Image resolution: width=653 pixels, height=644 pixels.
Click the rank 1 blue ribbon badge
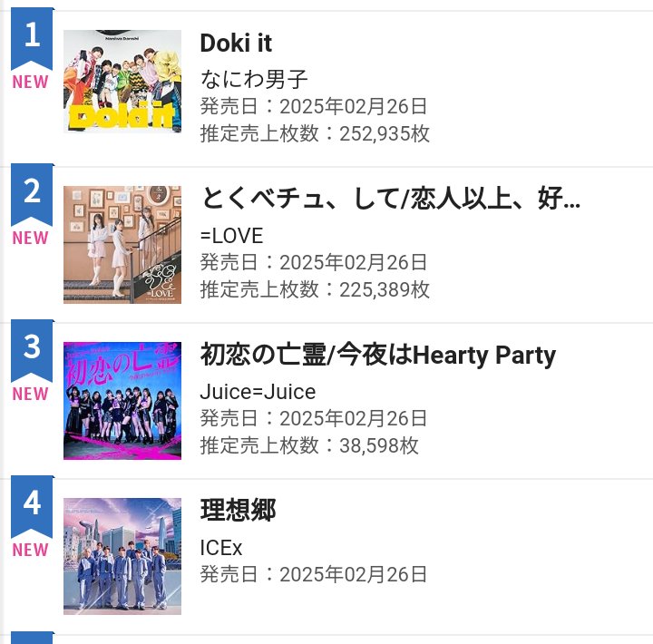(x=32, y=38)
